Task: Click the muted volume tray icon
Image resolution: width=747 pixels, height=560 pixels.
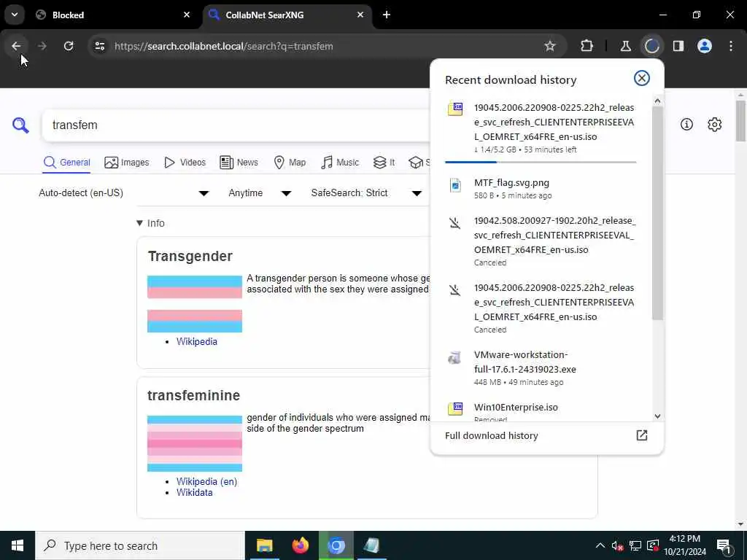Action: pyautogui.click(x=617, y=545)
